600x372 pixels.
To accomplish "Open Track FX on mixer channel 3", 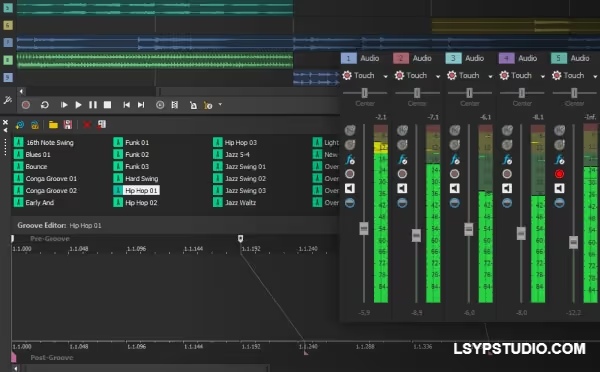I will [455, 160].
